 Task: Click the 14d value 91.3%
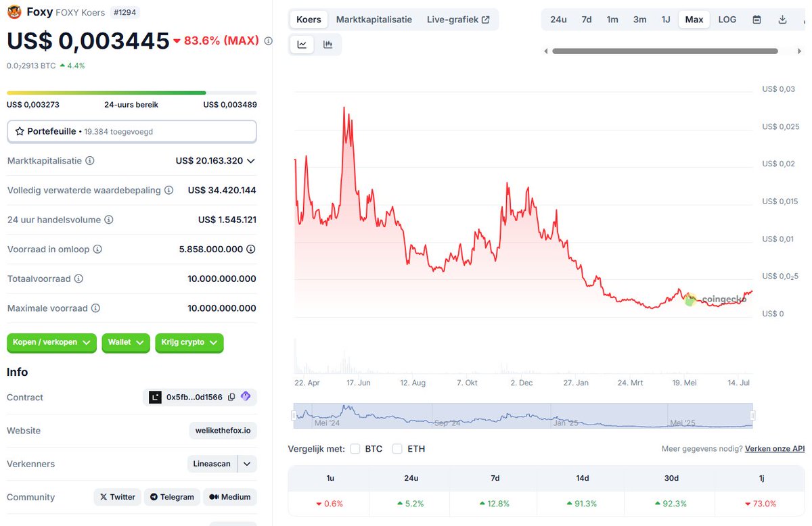(583, 504)
